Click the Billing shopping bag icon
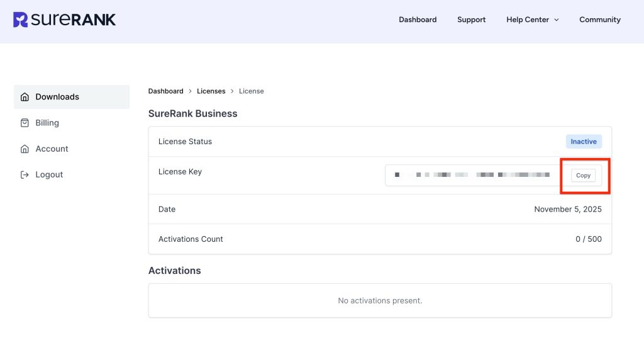 pyautogui.click(x=25, y=123)
